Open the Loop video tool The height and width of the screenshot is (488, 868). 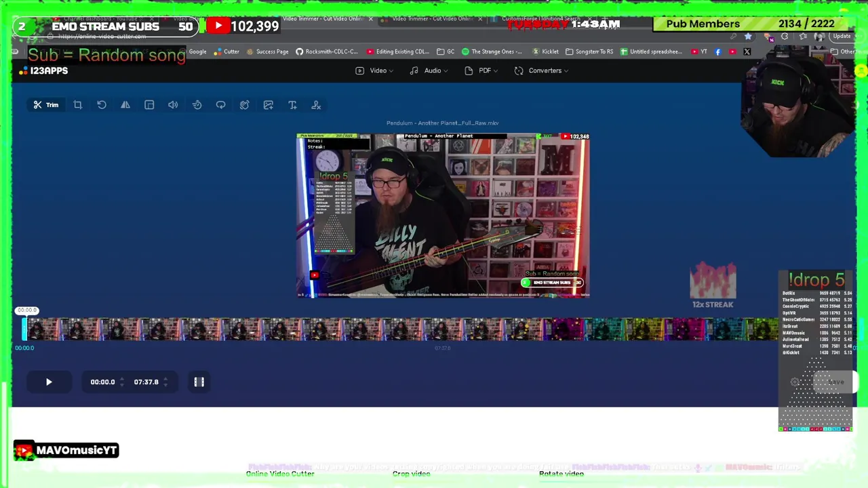(x=220, y=105)
